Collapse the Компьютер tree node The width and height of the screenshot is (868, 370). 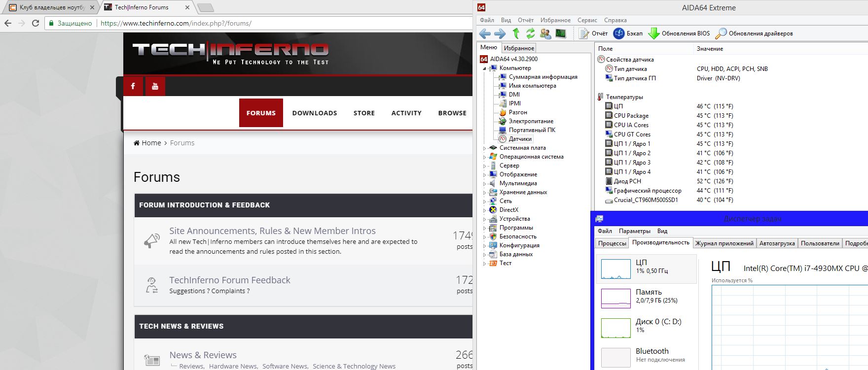click(x=484, y=68)
